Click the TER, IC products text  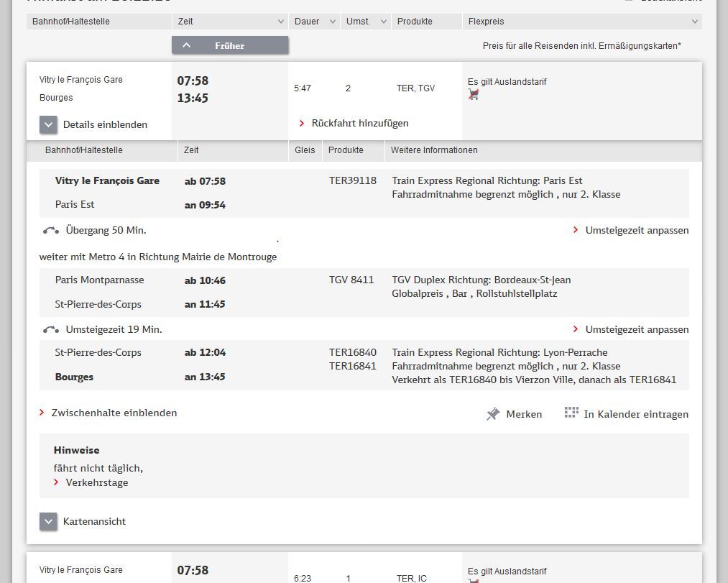411,579
